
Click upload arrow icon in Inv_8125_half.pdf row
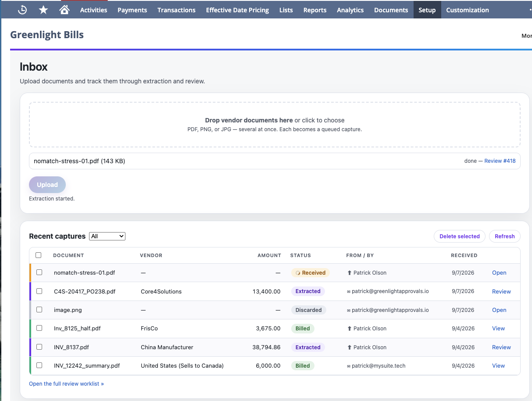point(349,328)
